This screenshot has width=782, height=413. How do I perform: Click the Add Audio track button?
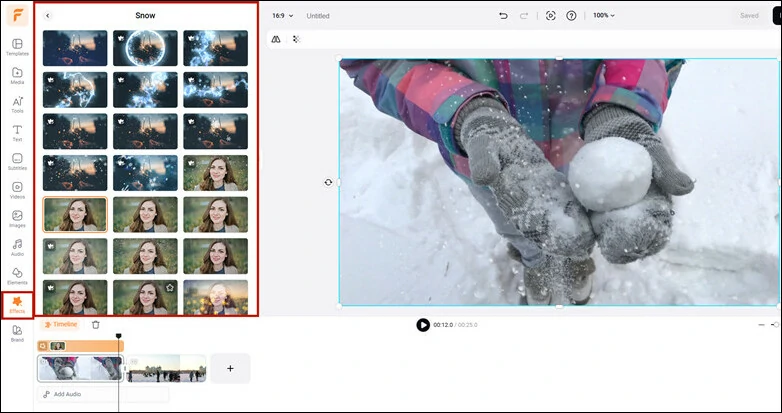(103, 394)
